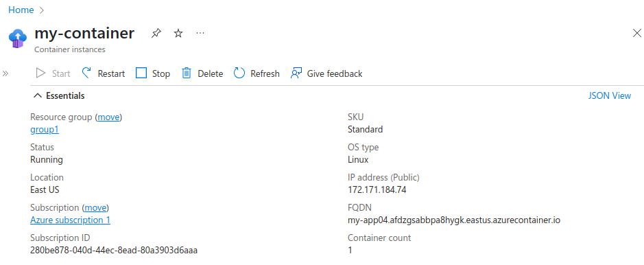644x265 pixels.
Task: Select the Linux OS type value
Action: [358, 159]
